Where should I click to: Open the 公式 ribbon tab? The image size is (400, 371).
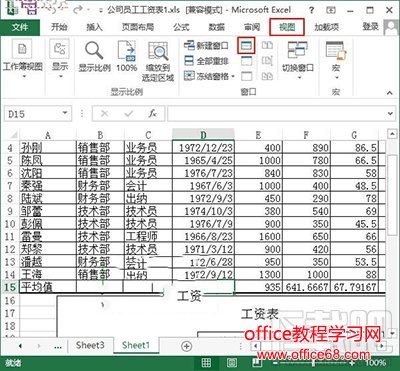[x=181, y=27]
